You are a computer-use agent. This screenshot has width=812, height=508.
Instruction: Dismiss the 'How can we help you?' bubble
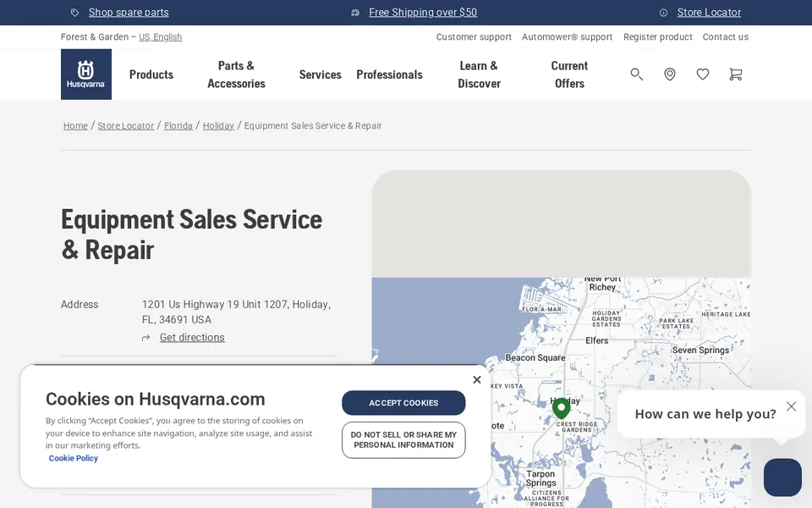point(791,406)
